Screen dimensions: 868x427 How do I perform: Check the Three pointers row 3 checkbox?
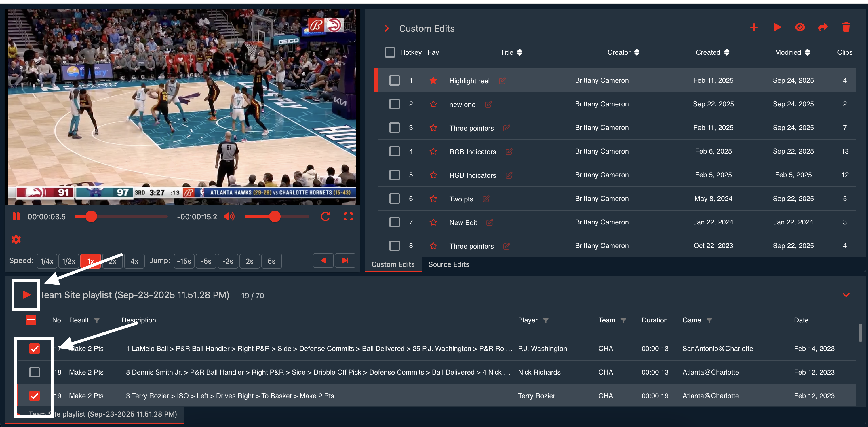[394, 128]
